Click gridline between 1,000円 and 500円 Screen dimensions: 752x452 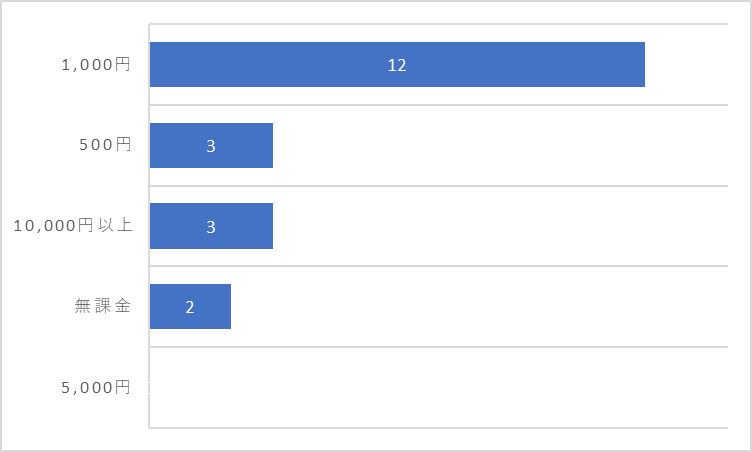[x=439, y=105]
